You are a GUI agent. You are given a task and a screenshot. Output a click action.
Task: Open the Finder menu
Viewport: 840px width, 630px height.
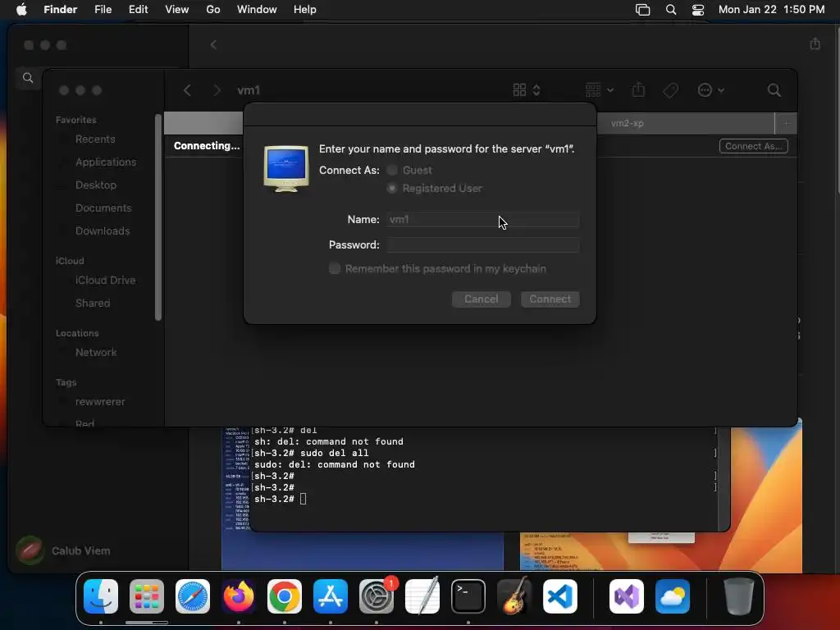60,10
